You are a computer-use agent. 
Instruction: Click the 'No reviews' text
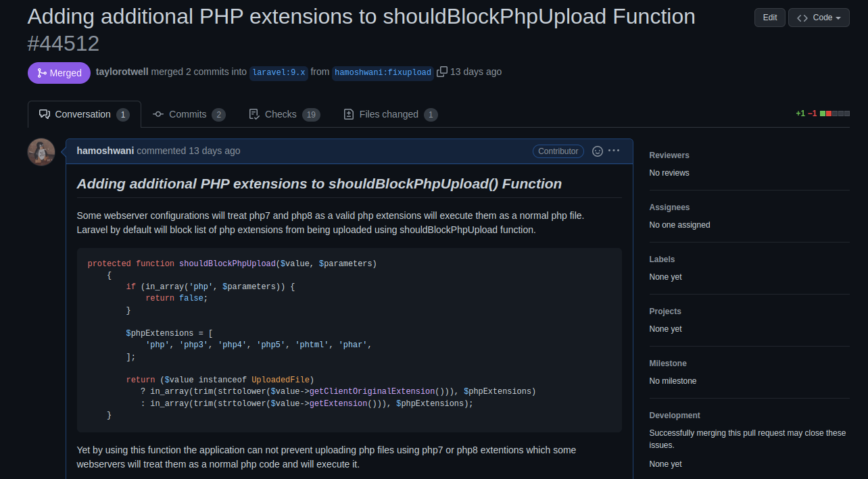point(669,173)
